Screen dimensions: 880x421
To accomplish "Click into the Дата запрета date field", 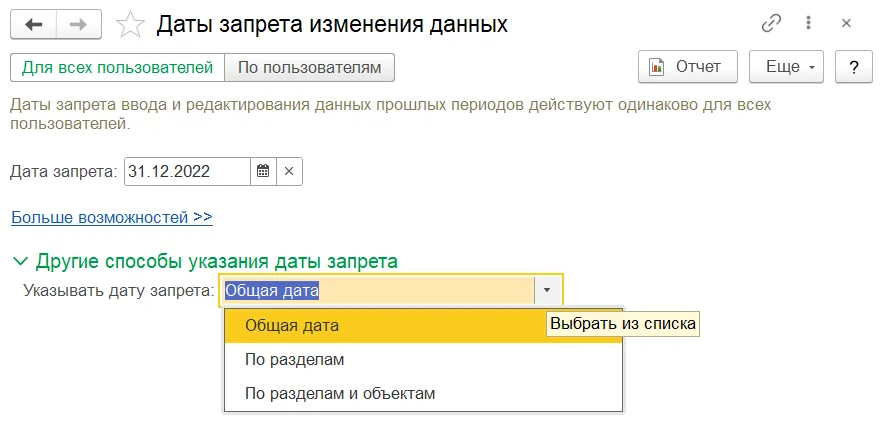I will click(187, 171).
